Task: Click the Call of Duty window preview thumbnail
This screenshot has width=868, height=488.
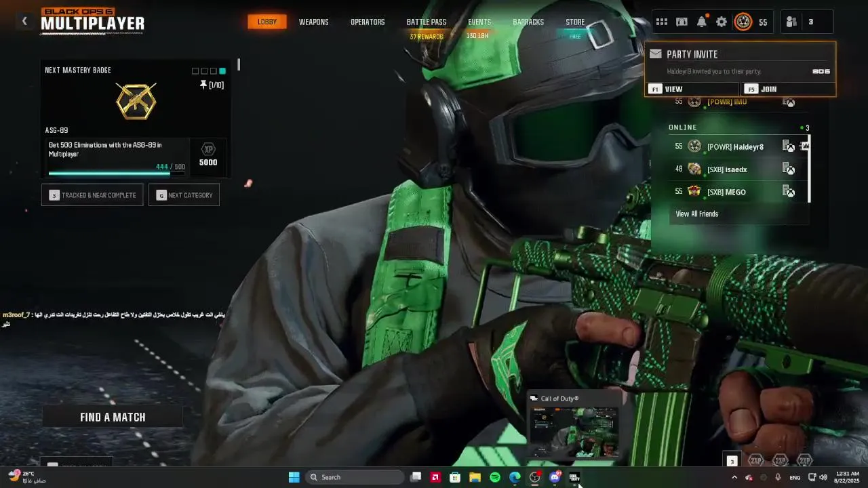Action: pos(574,431)
